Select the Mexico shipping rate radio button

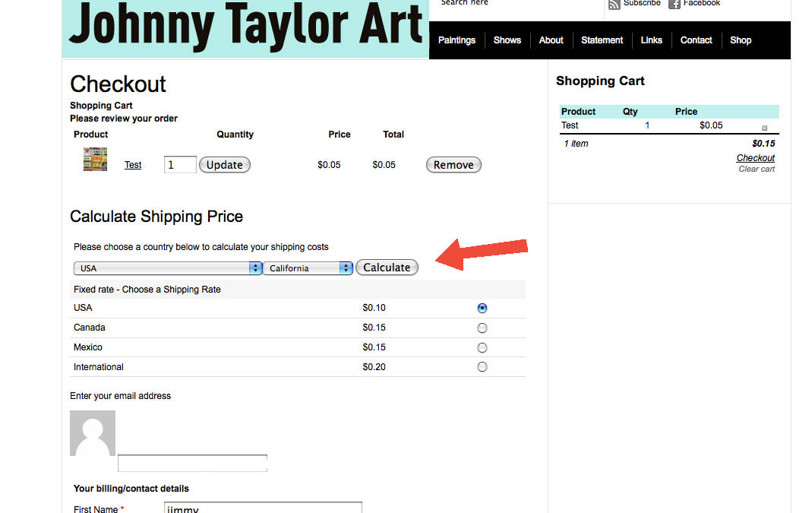pyautogui.click(x=482, y=348)
